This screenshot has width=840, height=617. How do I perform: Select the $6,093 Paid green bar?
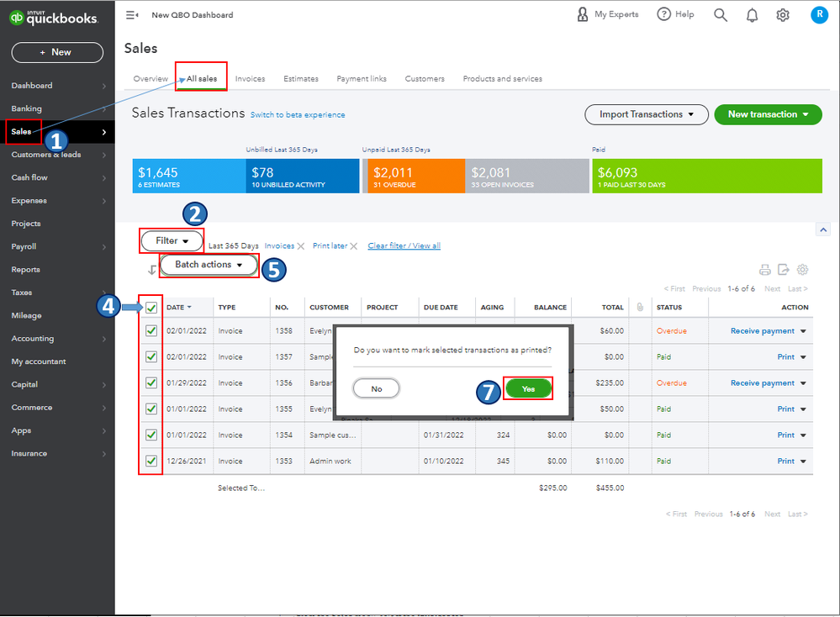(707, 176)
